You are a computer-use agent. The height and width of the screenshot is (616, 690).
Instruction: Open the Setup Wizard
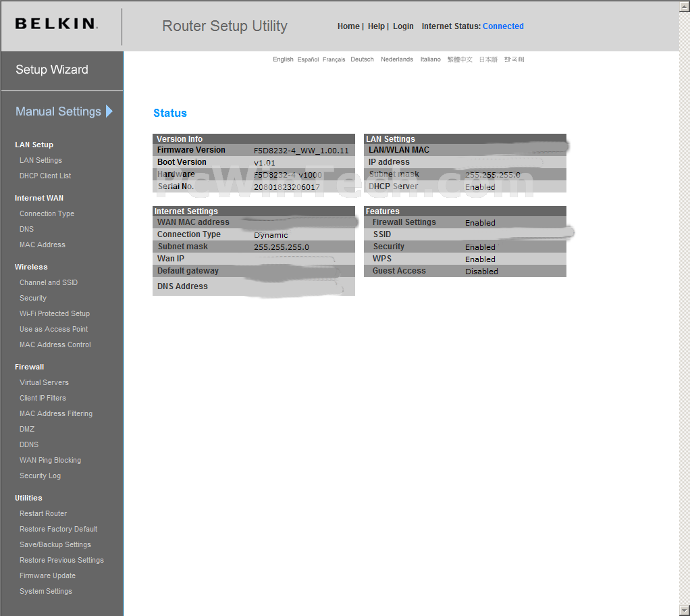pyautogui.click(x=52, y=70)
